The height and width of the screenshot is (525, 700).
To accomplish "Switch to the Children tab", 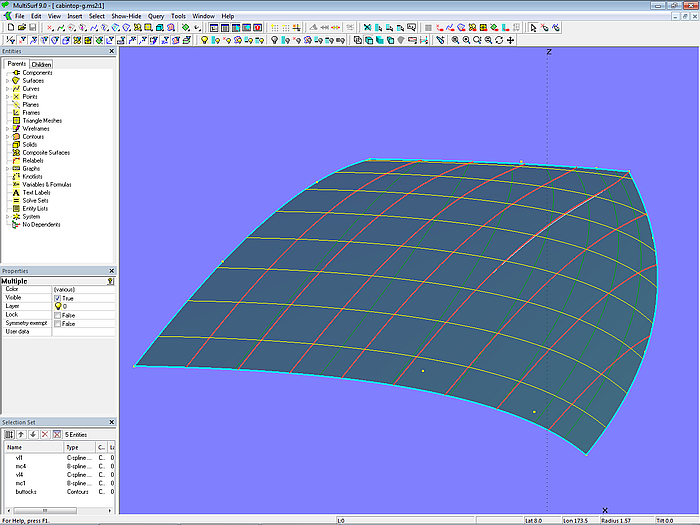I will tap(41, 64).
